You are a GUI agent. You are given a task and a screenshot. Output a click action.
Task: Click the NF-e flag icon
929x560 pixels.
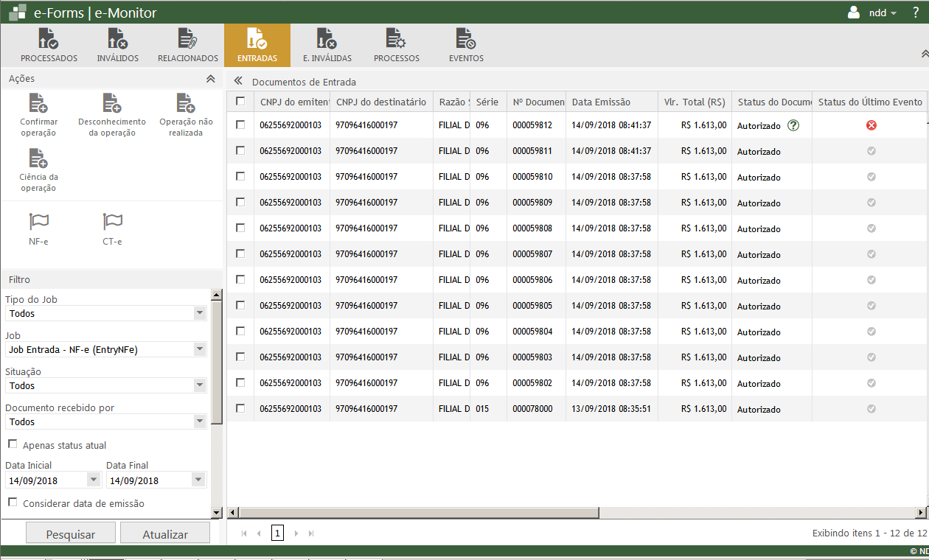click(38, 222)
